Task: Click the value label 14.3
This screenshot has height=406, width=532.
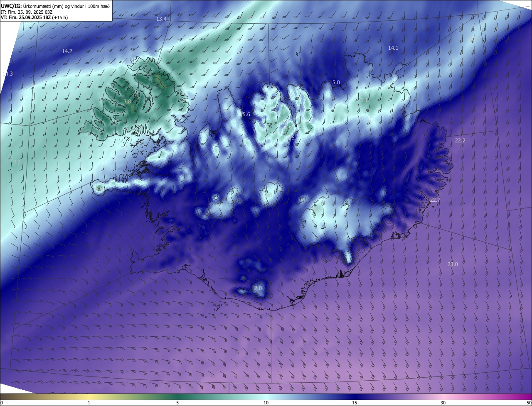Action: 7,73
